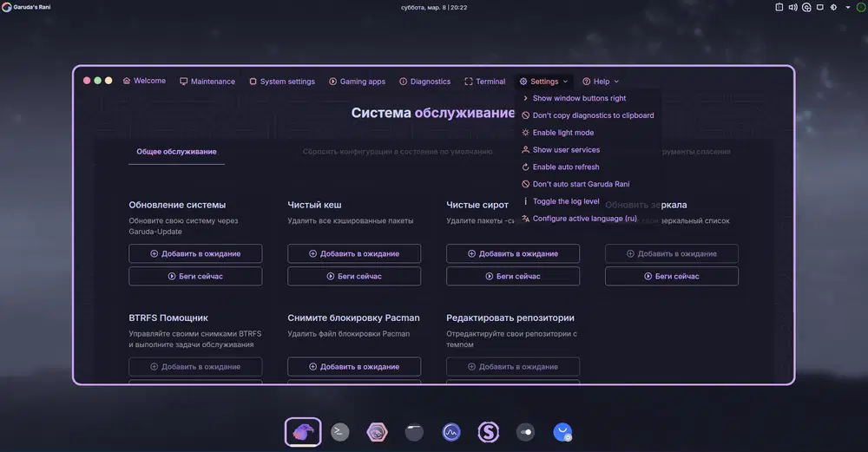Add Обновление системы to pending

tap(195, 253)
